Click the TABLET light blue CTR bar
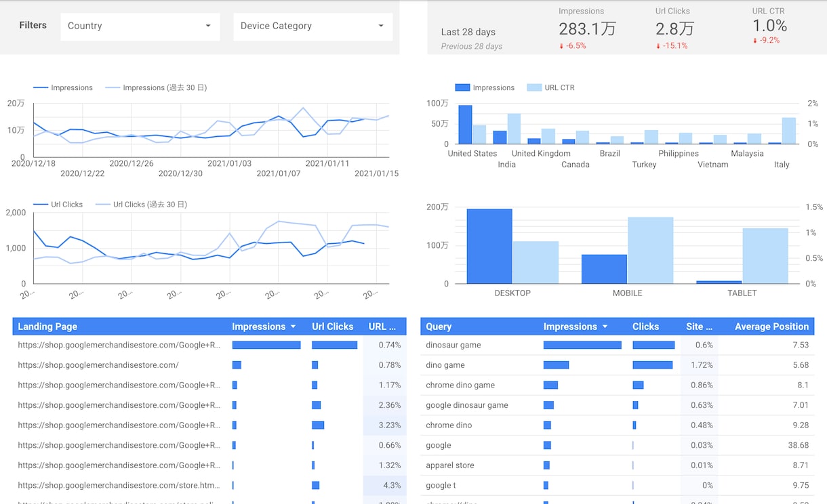The width and height of the screenshot is (827, 504). 765,256
